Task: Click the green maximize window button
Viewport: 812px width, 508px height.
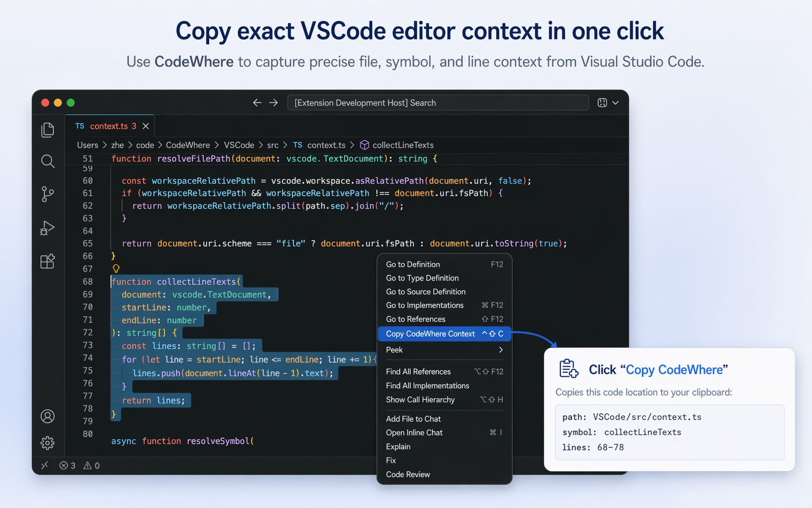Action: pyautogui.click(x=71, y=102)
